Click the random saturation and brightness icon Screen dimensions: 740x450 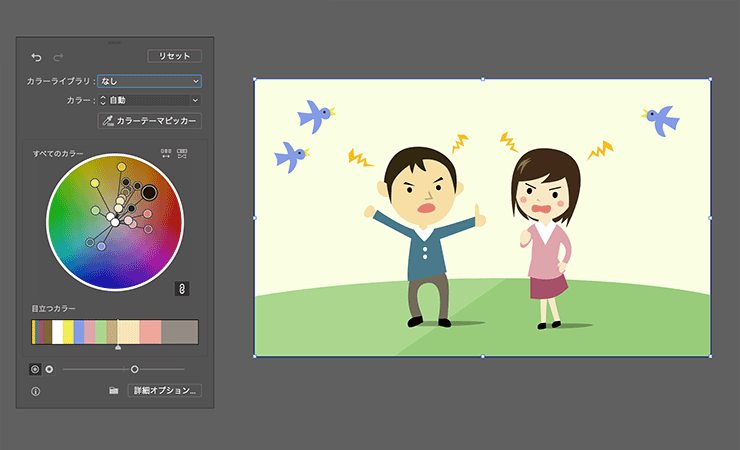[182, 153]
